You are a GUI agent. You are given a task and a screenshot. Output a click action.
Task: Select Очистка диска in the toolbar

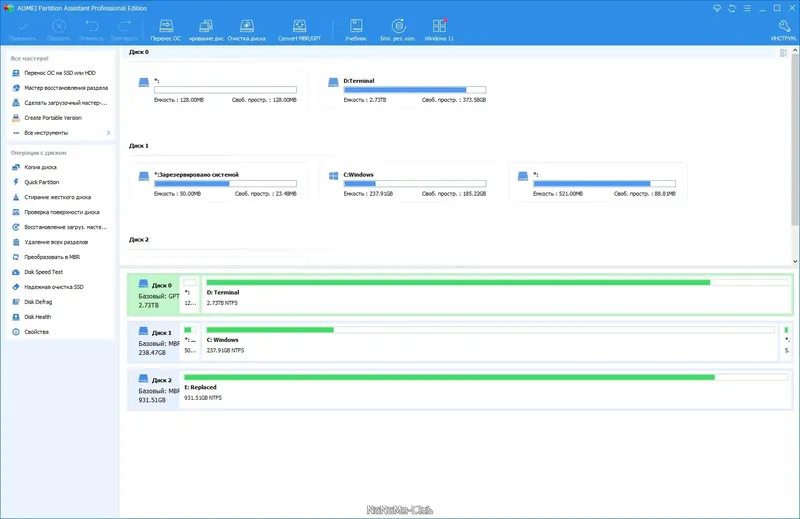pos(246,30)
